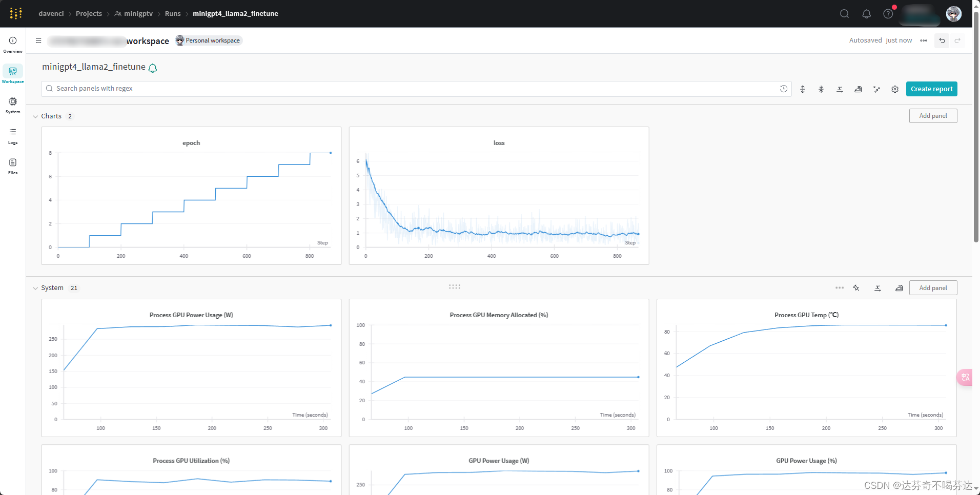Open the Overview sidebar section

[13, 45]
